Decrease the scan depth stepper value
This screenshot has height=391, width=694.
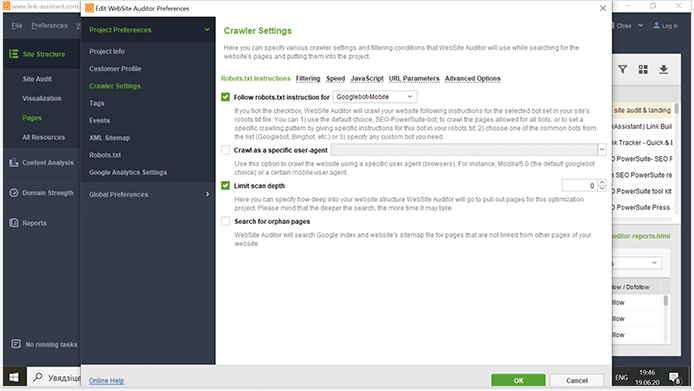(x=602, y=189)
